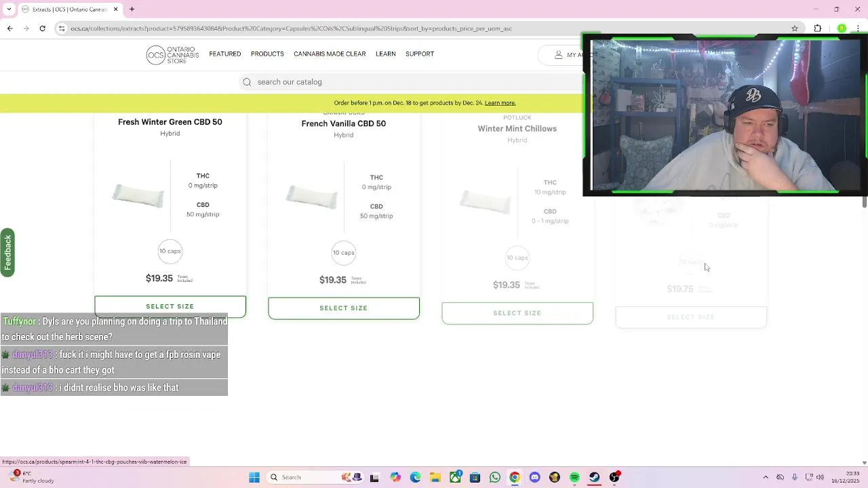Viewport: 868px width, 488px height.
Task: Go back in the browser
Action: (9, 28)
